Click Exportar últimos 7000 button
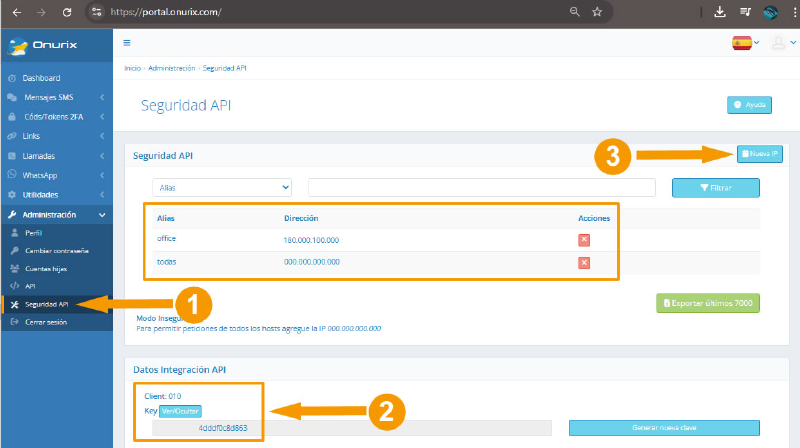800x448 pixels. click(709, 304)
